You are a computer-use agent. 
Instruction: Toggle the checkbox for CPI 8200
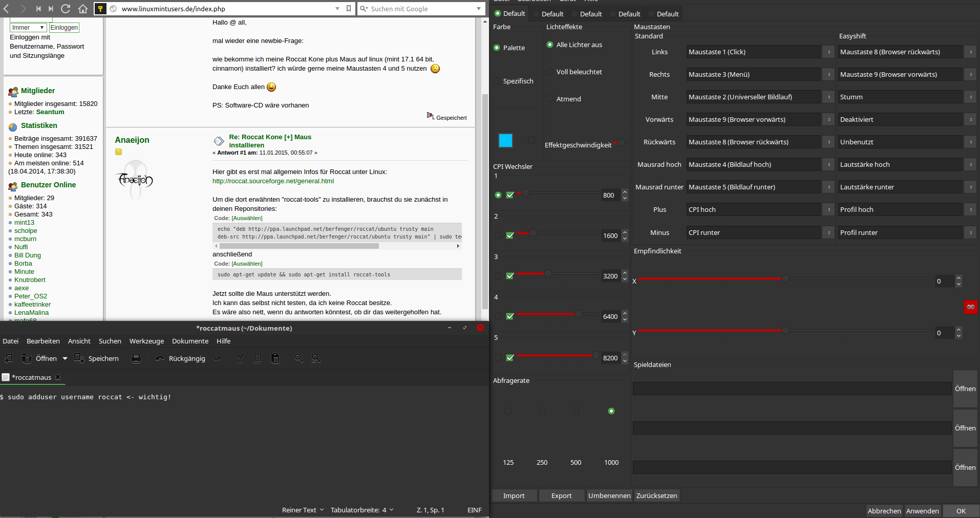point(510,358)
